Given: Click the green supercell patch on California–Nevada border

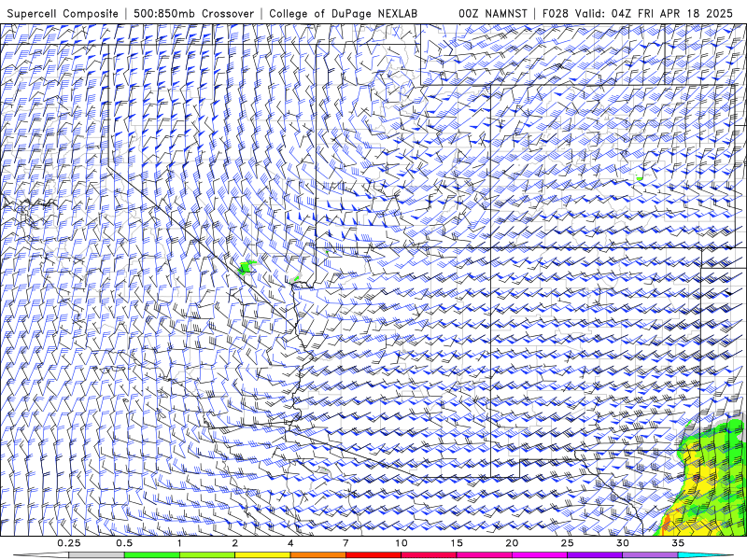Looking at the screenshot, I should pos(247,268).
